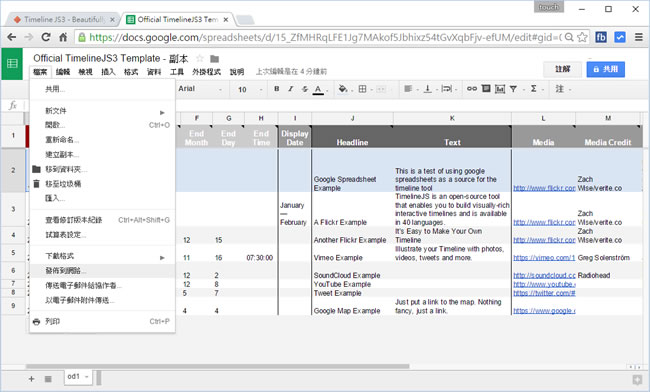This screenshot has width=650, height=392.
Task: Open the File menu
Action: click(x=40, y=72)
